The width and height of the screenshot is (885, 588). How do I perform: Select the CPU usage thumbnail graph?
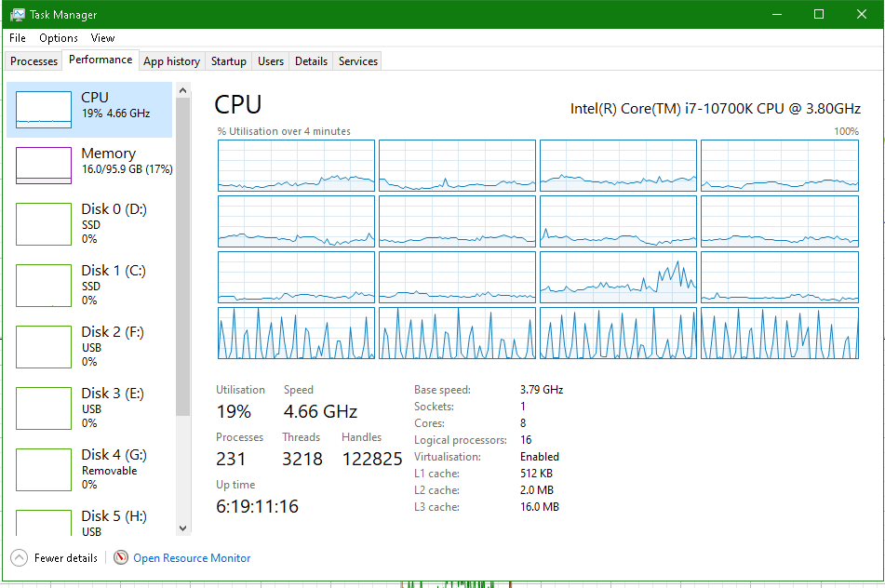(44, 109)
